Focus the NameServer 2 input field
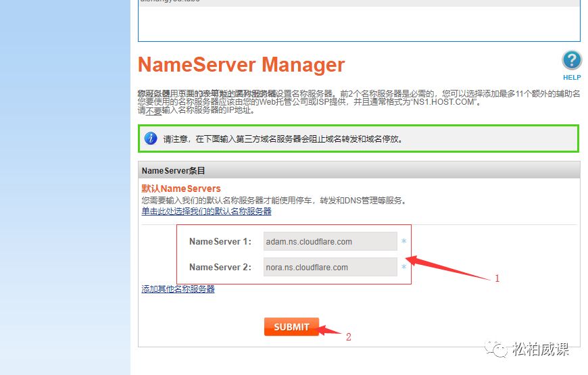 [x=330, y=267]
